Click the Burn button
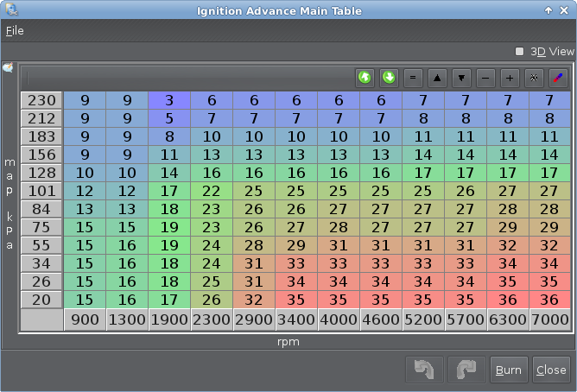Image resolution: width=577 pixels, height=392 pixels. point(509,370)
